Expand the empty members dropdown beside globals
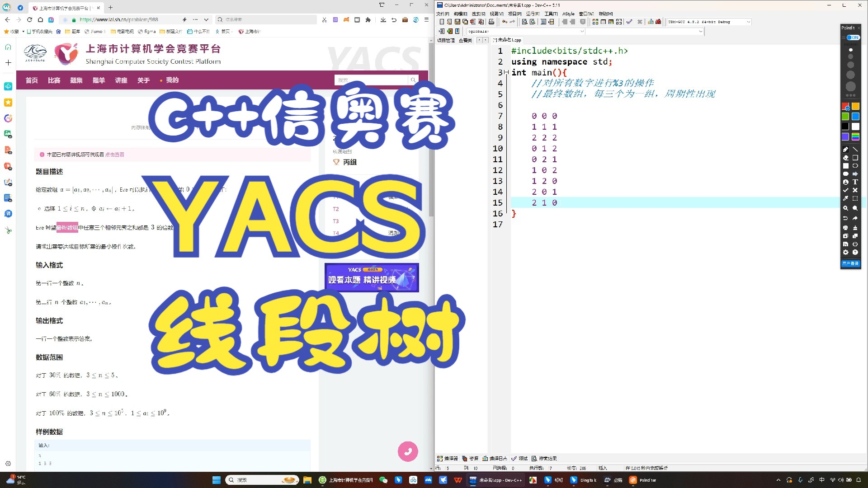This screenshot has width=868, height=488. tap(645, 31)
